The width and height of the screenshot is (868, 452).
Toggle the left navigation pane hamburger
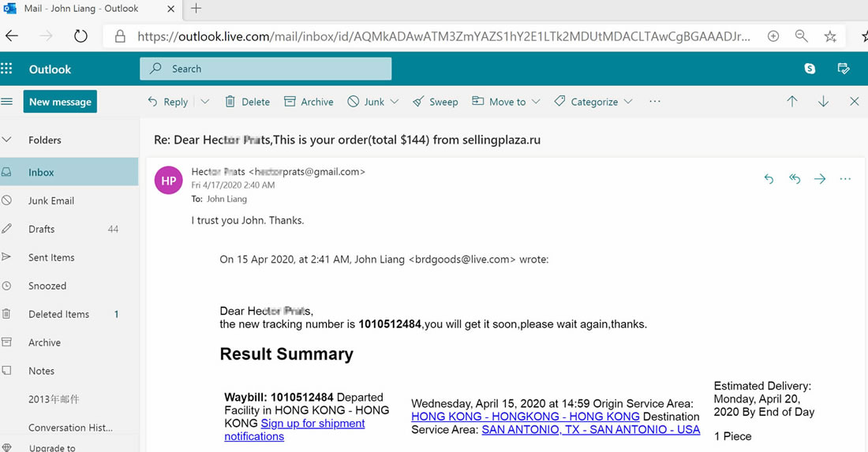coord(7,102)
